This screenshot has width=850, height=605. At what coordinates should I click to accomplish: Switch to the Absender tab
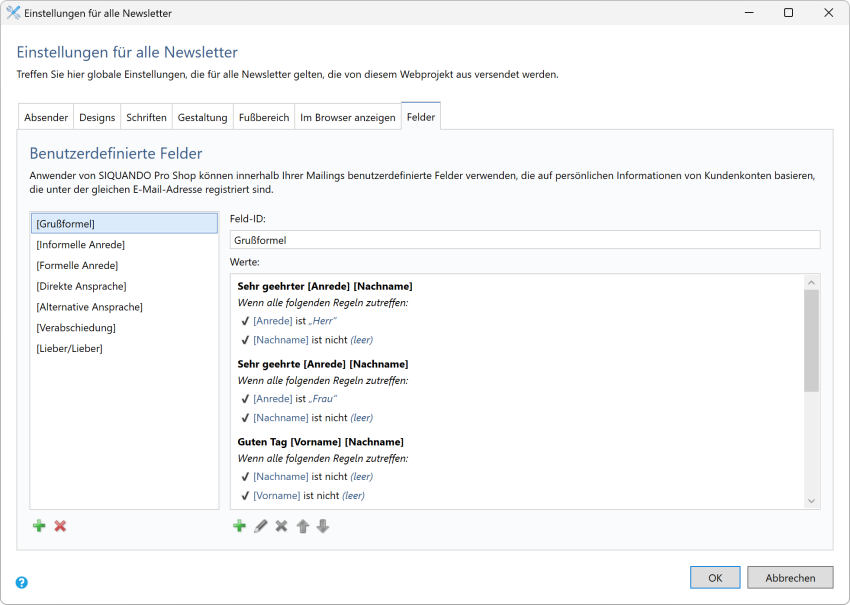(46, 118)
